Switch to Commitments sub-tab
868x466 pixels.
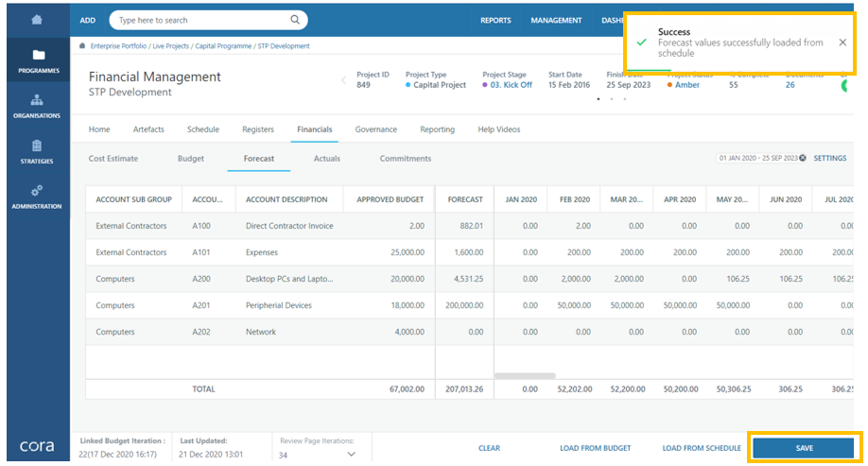tap(406, 158)
